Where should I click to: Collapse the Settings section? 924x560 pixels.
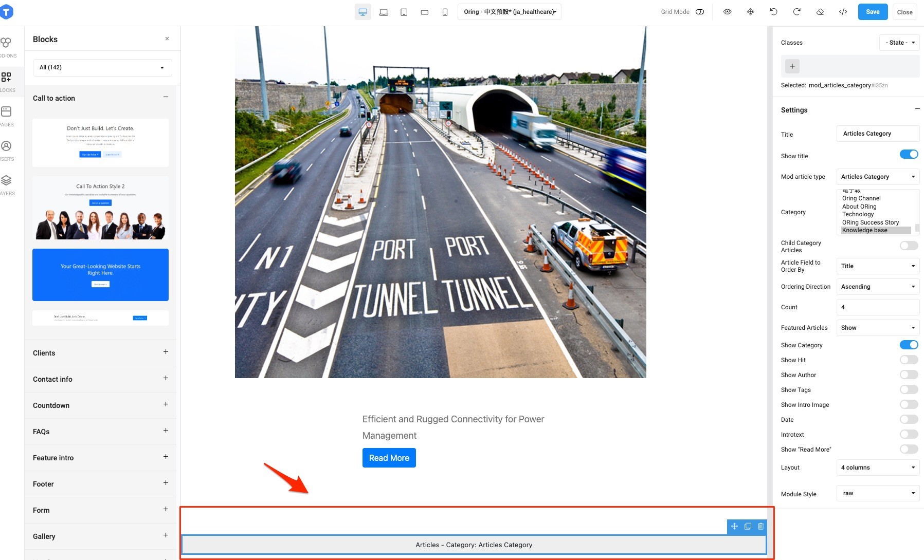click(917, 109)
